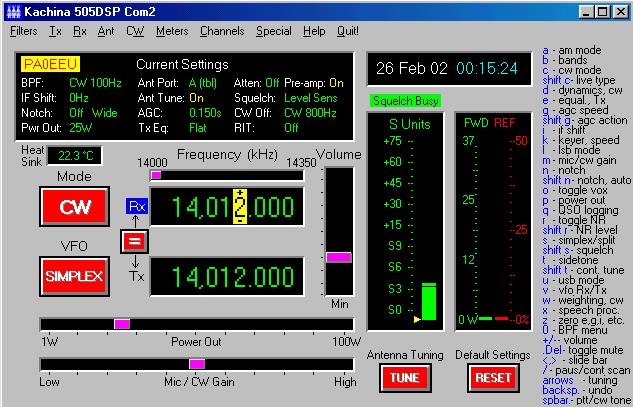Click the Squelch value Level Sens
Viewport: 633px width, 407px height.
[310, 98]
